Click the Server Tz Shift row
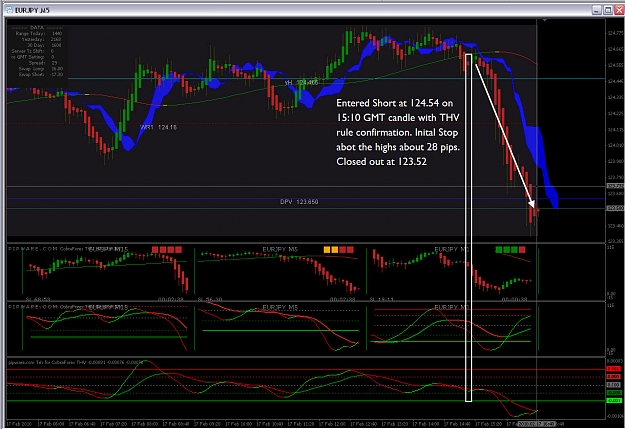Image resolution: width=625 pixels, height=429 pixels. tap(33, 51)
